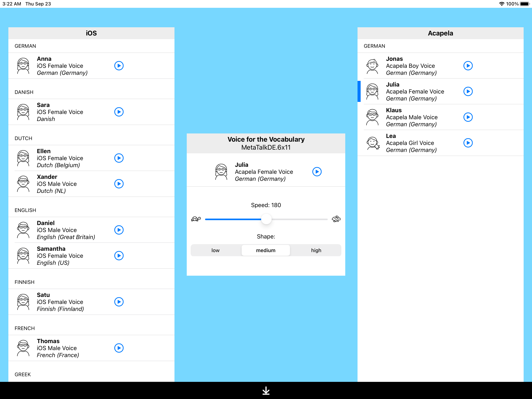Click the battery indicator in status bar
The height and width of the screenshot is (399, 532).
click(525, 4)
